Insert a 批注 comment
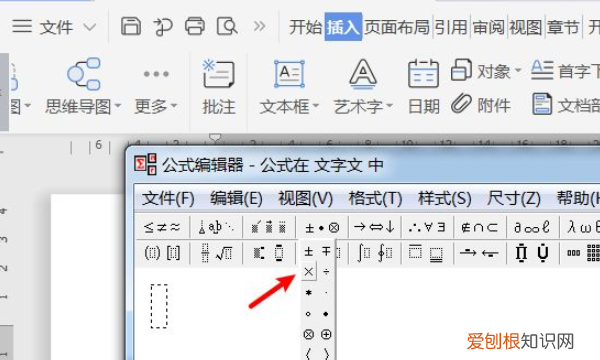 218,87
